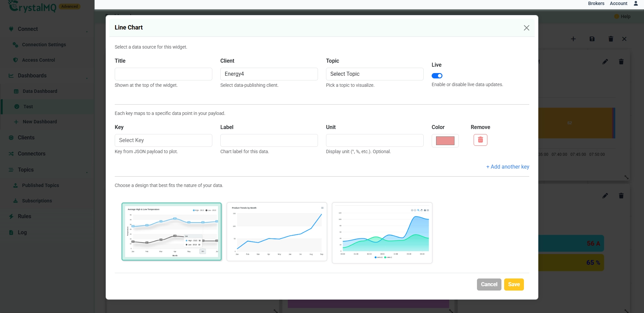Select the area chart design thumbnail
Screen dimensions: 644x313
pos(382,233)
